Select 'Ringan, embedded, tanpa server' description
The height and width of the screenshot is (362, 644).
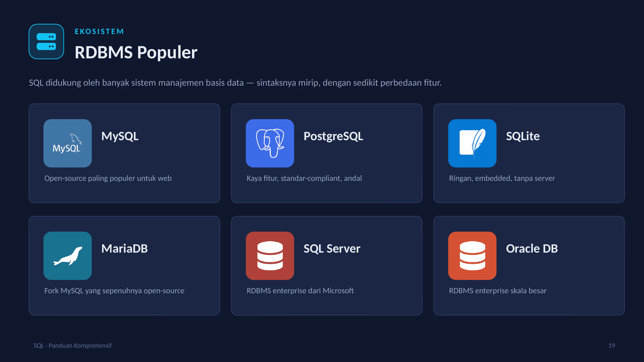[x=502, y=178]
